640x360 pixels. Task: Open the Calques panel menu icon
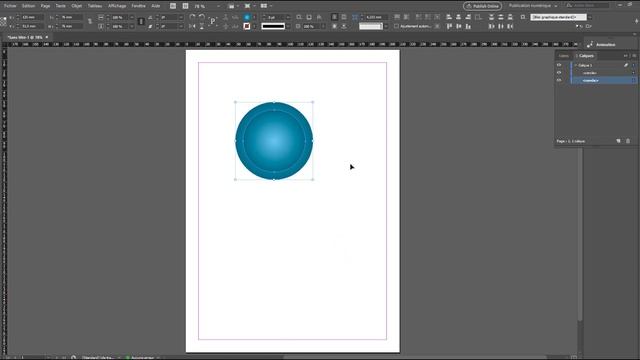(634, 56)
